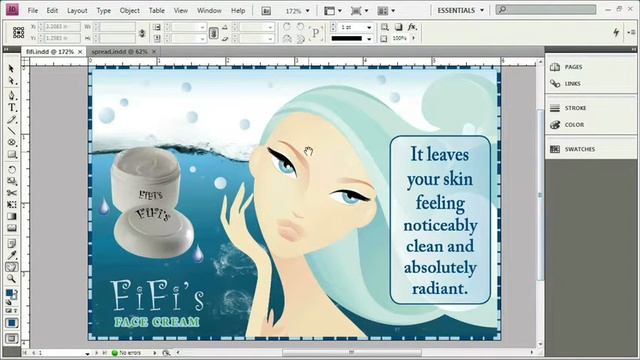Click the Go to Bridge icon
The image size is (640, 360).
[x=266, y=11]
